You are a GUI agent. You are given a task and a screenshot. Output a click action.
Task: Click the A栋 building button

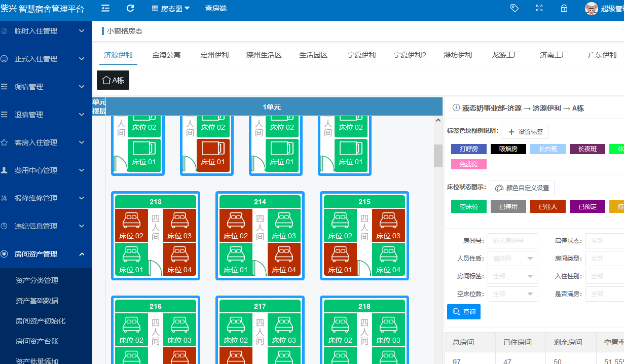coord(113,80)
